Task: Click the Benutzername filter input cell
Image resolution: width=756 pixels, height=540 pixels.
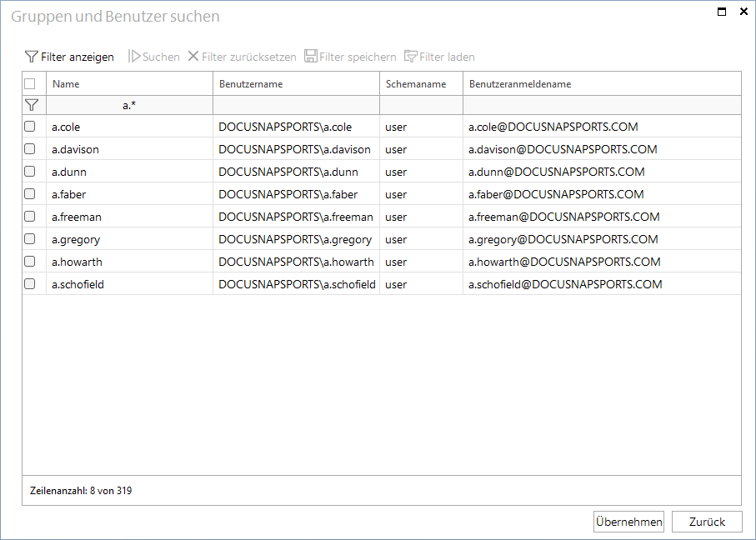Action: [x=297, y=105]
